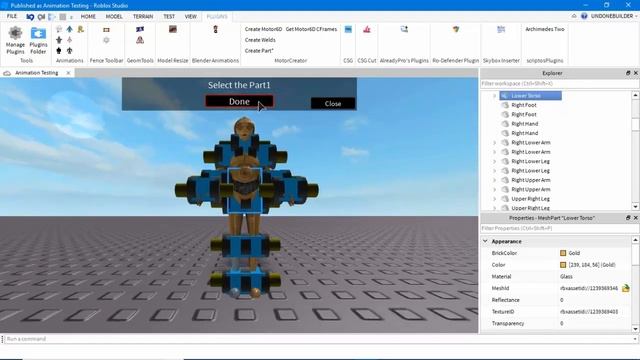Click the yellow figure icon in Animations
This screenshot has height=360, width=640.
point(80,29)
